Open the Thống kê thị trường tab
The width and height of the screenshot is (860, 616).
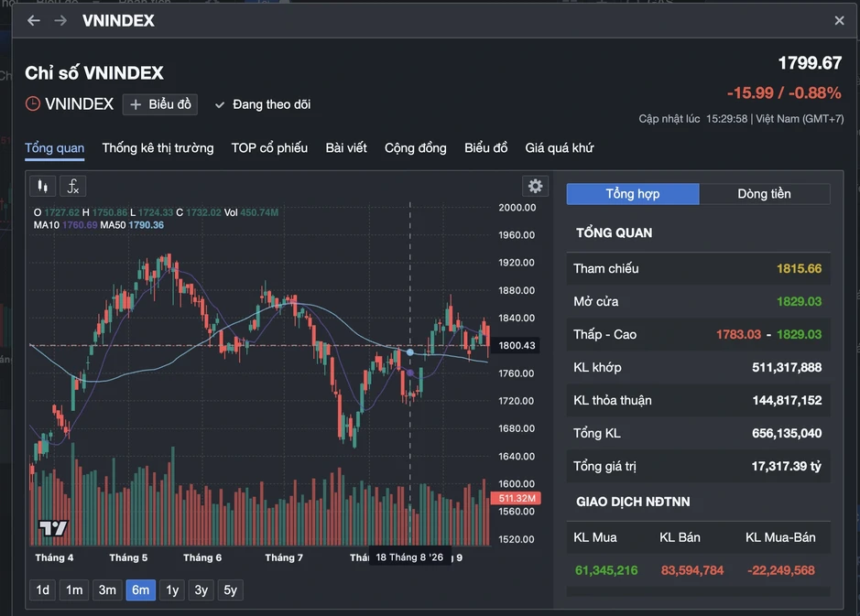click(158, 148)
